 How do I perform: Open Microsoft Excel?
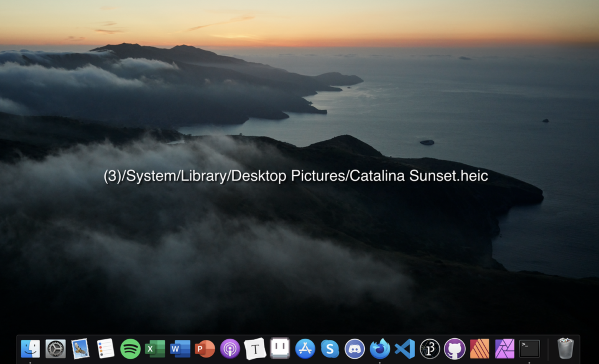155,349
